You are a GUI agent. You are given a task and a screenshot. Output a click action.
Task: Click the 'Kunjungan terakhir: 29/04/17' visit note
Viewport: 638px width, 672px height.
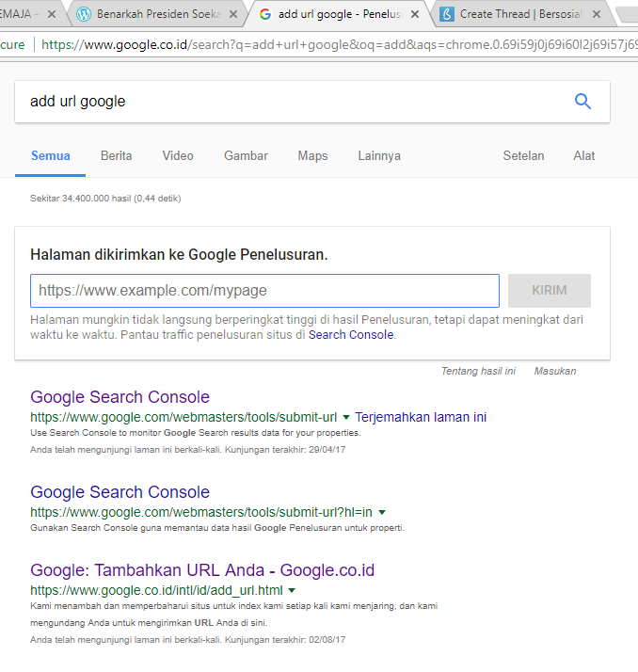[x=285, y=450]
